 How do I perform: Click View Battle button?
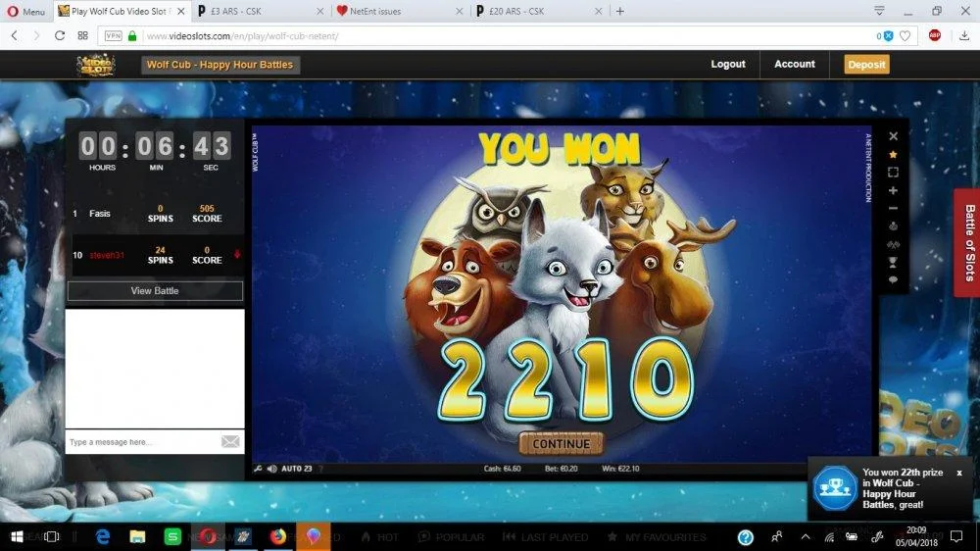[x=155, y=291]
